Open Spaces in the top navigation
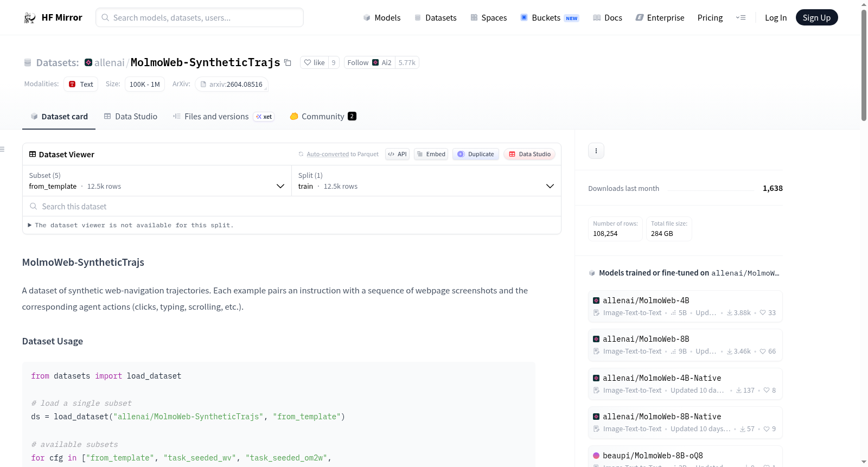The width and height of the screenshot is (868, 467). click(489, 17)
